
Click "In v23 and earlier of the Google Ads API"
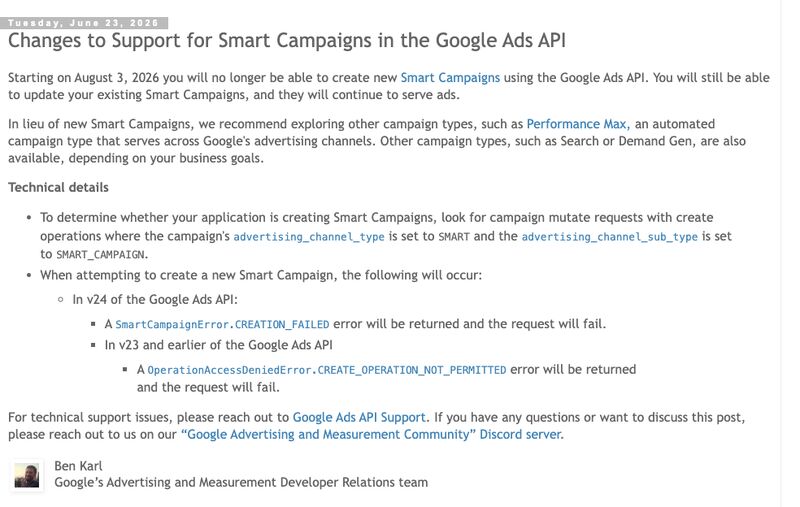[x=218, y=345]
